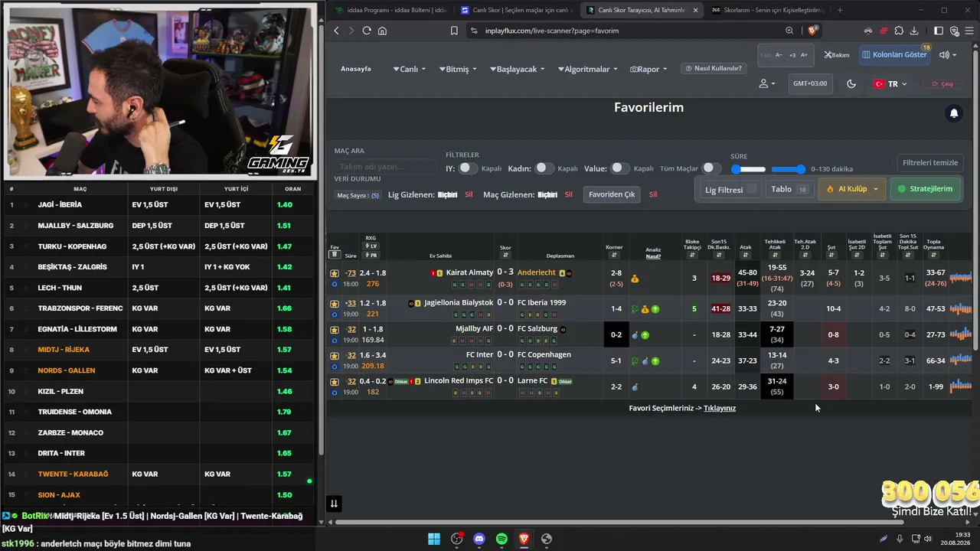Click the Bakım maintenance tools icon
This screenshot has height=551, width=980.
pyautogui.click(x=837, y=55)
